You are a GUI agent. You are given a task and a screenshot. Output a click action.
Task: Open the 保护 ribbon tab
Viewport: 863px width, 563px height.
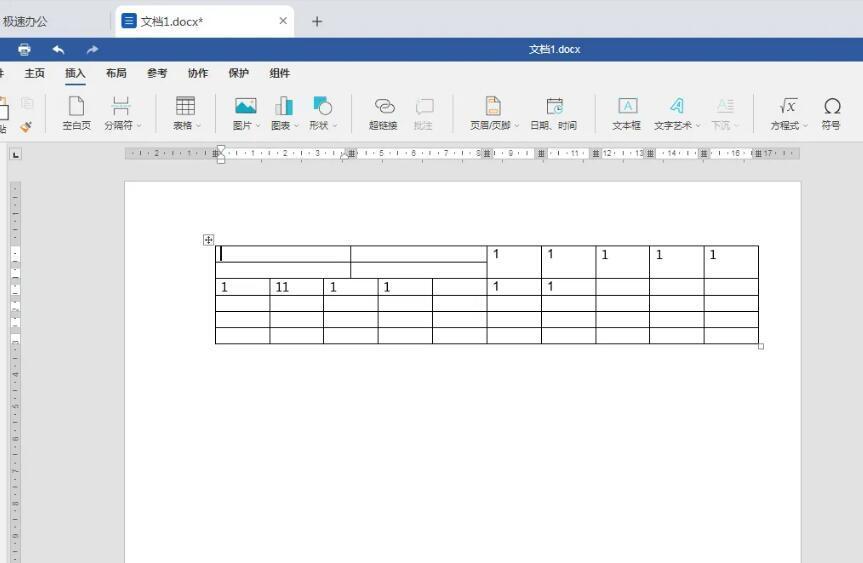point(238,73)
